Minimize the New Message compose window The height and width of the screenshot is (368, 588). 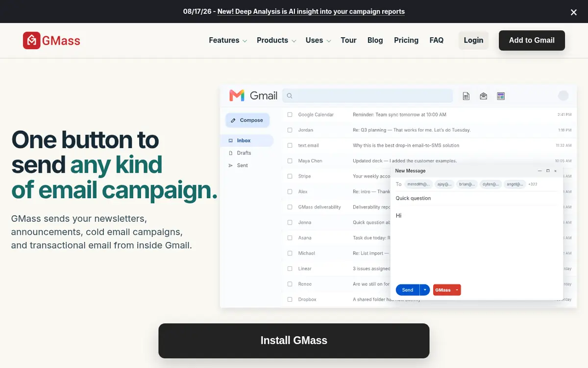coord(540,171)
